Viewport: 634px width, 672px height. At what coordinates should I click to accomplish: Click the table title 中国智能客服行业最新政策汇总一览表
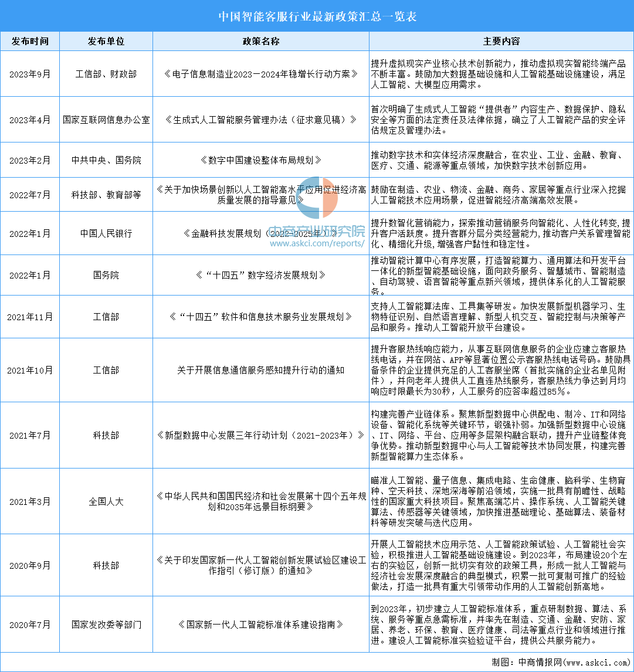[317, 16]
